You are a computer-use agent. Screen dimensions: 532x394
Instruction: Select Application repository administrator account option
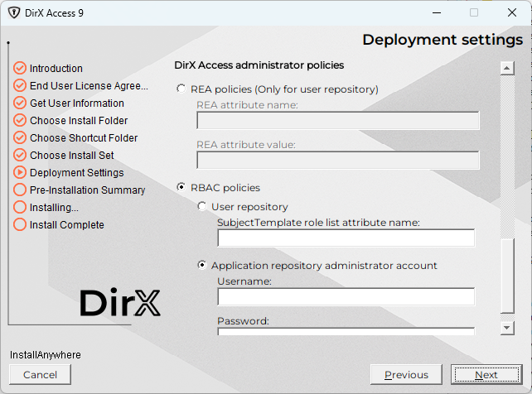pyautogui.click(x=202, y=266)
